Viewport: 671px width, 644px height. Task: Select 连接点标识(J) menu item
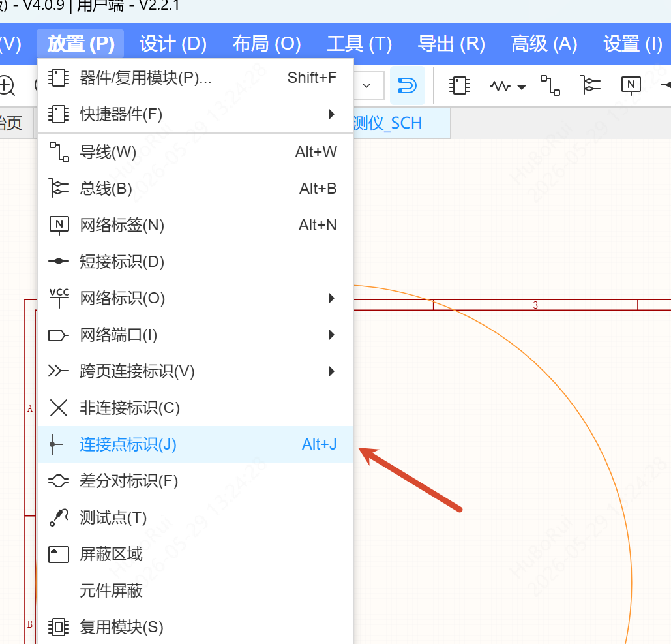[x=195, y=444]
